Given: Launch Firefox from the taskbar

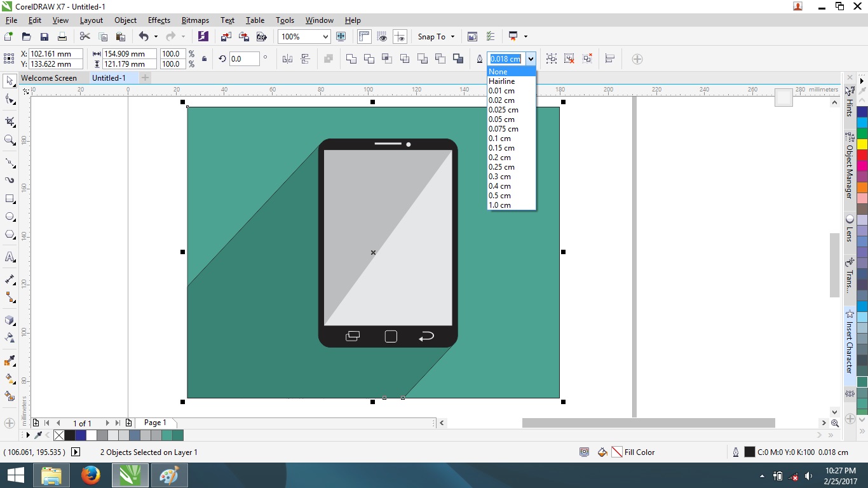Looking at the screenshot, I should click(90, 475).
